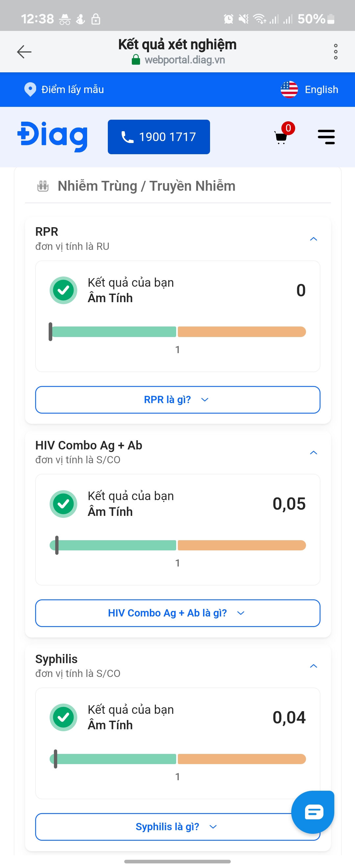Expand 'HIV Combo Ag + Ab là gì?' explanation
355x868 pixels.
(x=177, y=613)
